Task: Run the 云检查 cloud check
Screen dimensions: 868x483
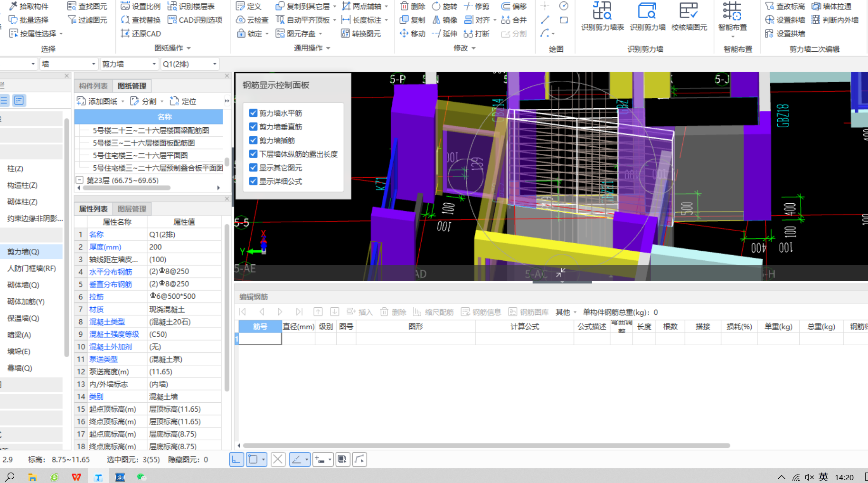Action: coord(252,20)
